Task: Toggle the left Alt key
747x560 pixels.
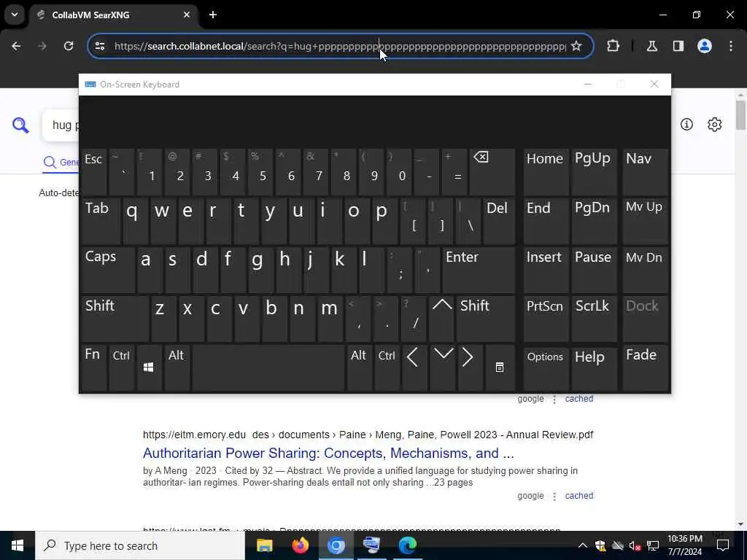Action: tap(177, 368)
